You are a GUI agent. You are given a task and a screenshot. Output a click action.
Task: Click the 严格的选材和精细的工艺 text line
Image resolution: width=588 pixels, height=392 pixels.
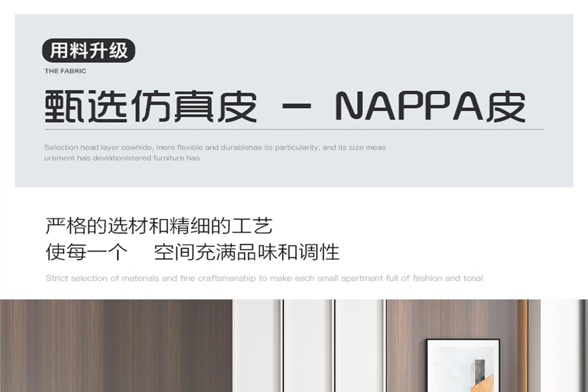(x=159, y=226)
